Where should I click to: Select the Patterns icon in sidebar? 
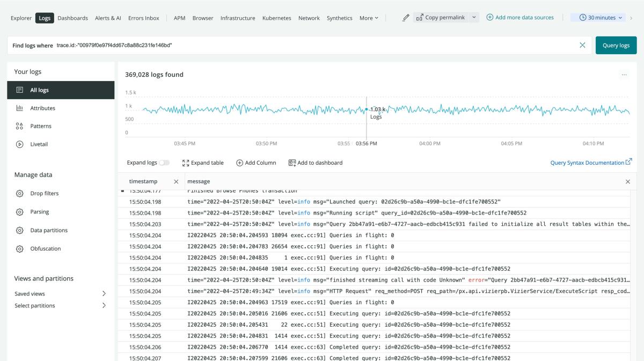[x=20, y=126]
